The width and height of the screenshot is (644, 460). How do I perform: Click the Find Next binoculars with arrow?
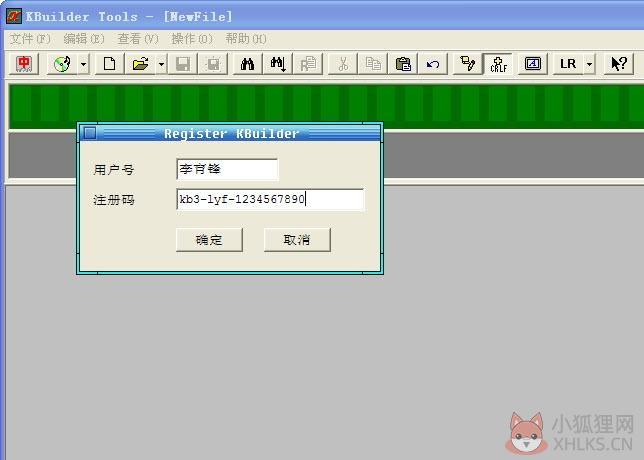pyautogui.click(x=278, y=64)
